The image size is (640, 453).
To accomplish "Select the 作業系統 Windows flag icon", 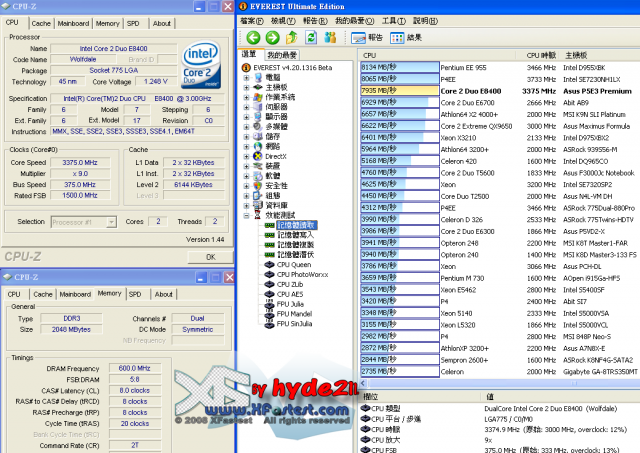I will pos(258,97).
